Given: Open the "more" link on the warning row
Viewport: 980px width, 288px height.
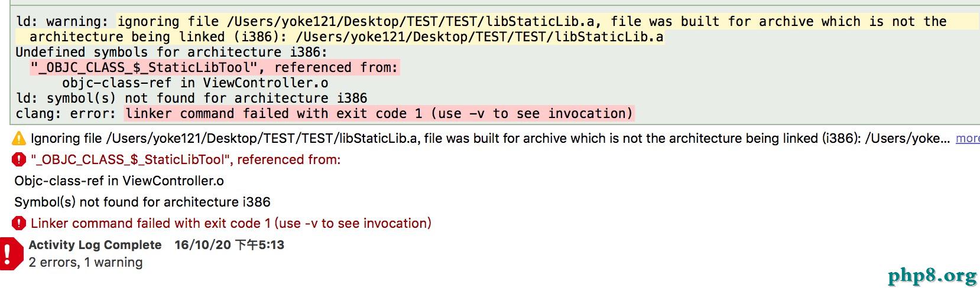Looking at the screenshot, I should [968, 139].
